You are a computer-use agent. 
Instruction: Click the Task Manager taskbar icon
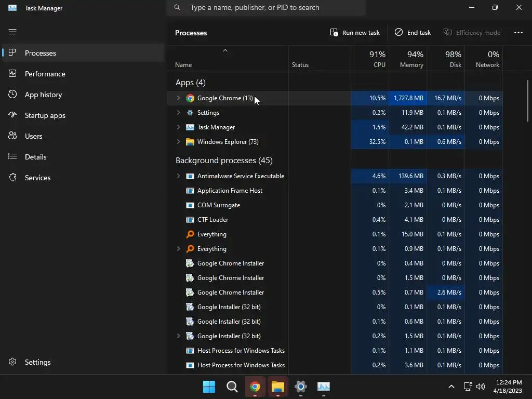[x=324, y=387]
